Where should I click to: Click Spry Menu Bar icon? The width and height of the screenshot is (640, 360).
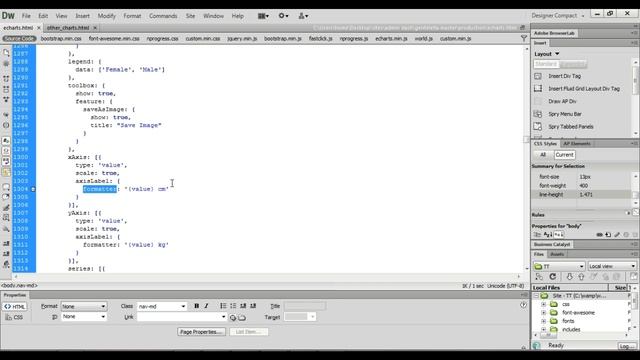538,114
